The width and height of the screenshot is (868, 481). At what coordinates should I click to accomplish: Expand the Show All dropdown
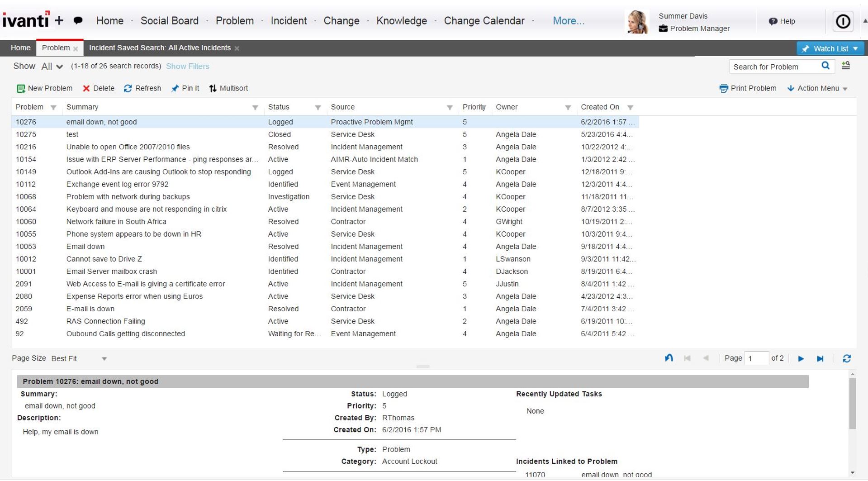pos(52,67)
